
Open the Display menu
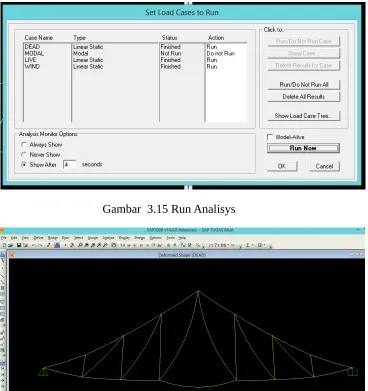[x=124, y=238]
